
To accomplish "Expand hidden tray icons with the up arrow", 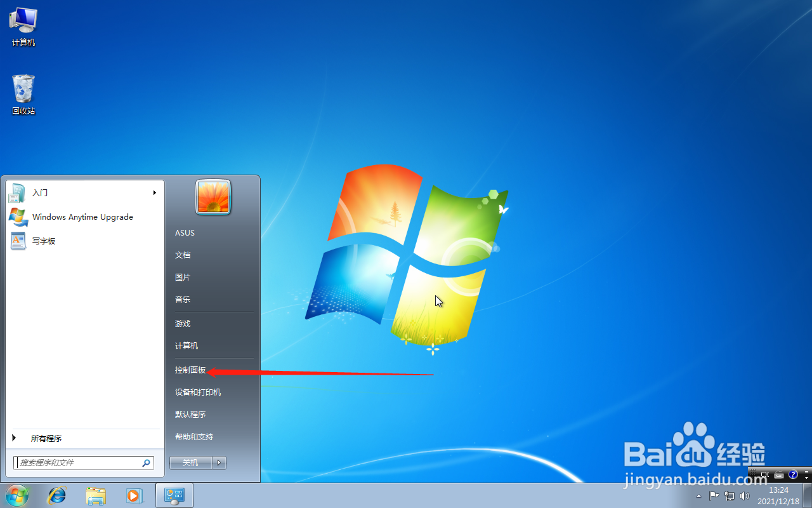I will coord(698,496).
